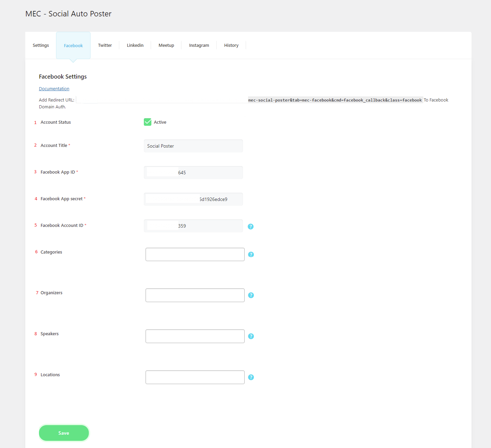Click the green Save button
Image resolution: width=491 pixels, height=448 pixels.
64,433
